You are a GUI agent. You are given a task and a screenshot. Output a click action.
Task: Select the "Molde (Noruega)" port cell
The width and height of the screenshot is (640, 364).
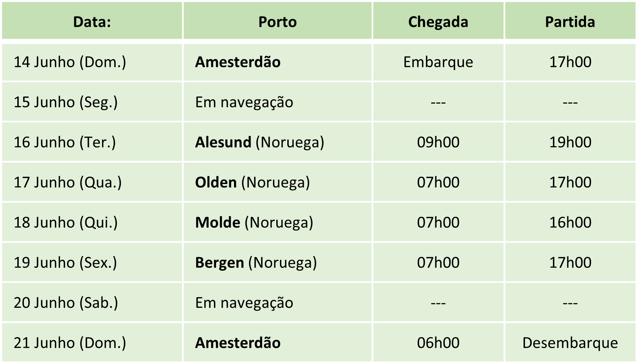254,222
